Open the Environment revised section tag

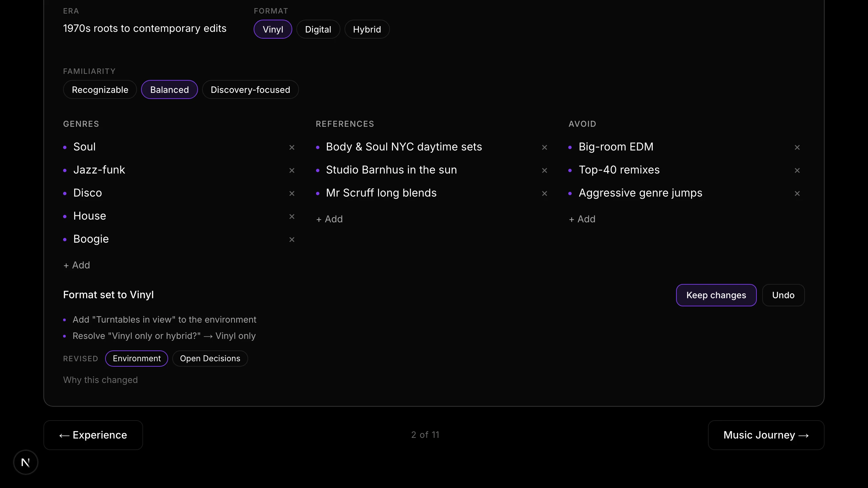click(x=137, y=359)
